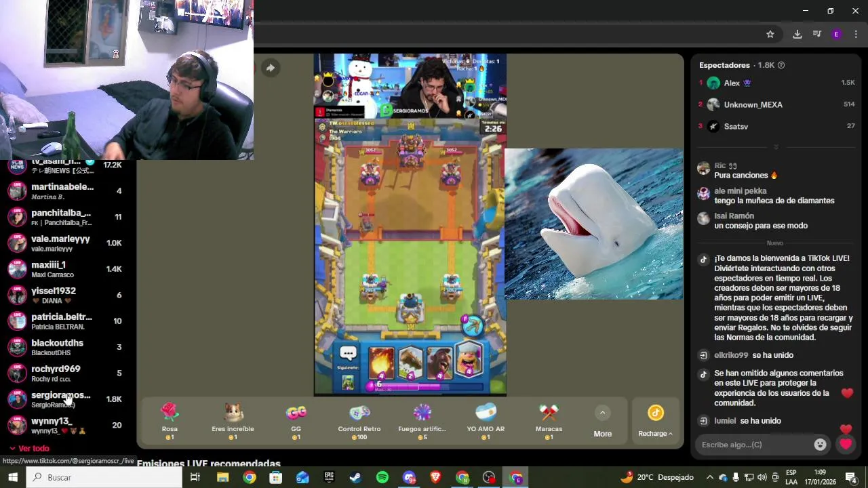Click the beluga whale image overlay
Viewport: 868px width, 488px height.
[x=593, y=224]
